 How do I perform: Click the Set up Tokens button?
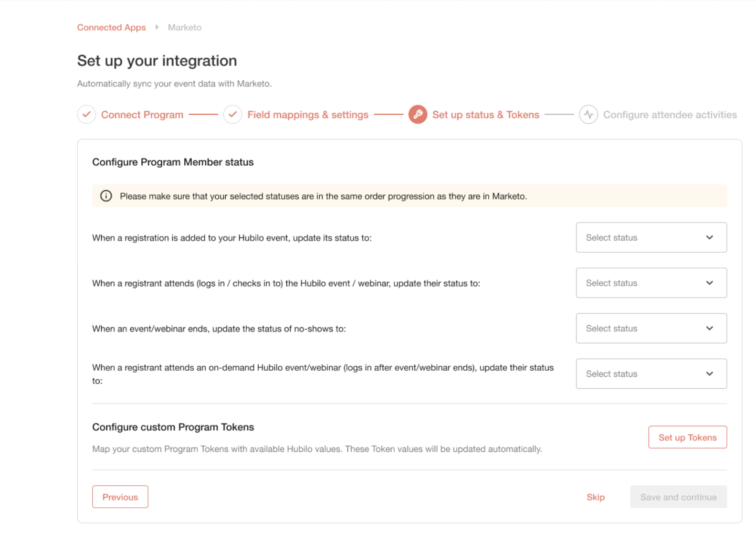(687, 437)
